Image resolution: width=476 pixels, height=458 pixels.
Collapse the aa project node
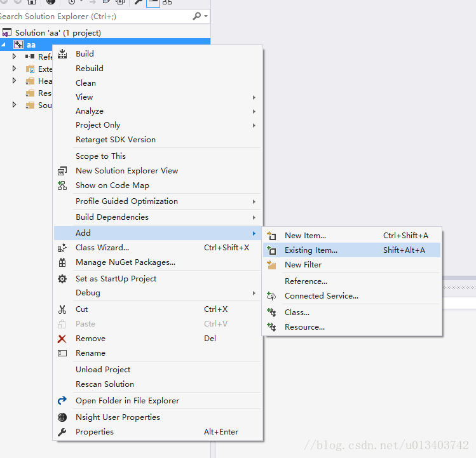[x=3, y=44]
